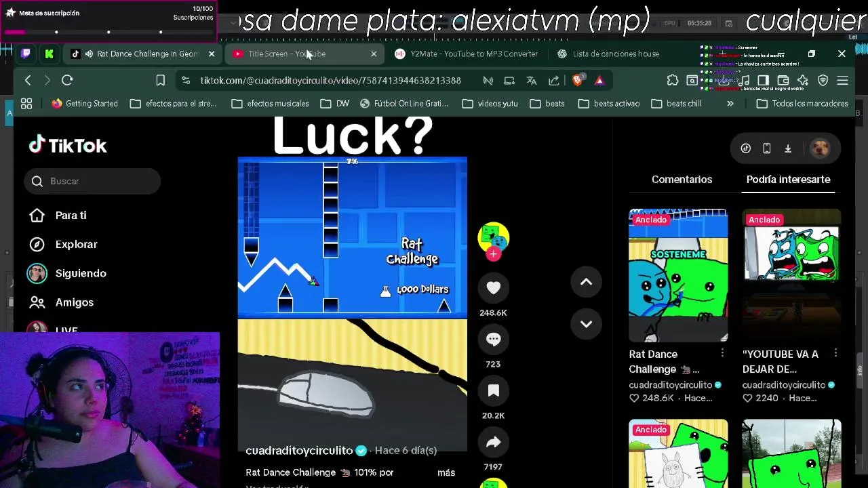
Task: Open the Brave Shields lion icon
Action: [578, 81]
